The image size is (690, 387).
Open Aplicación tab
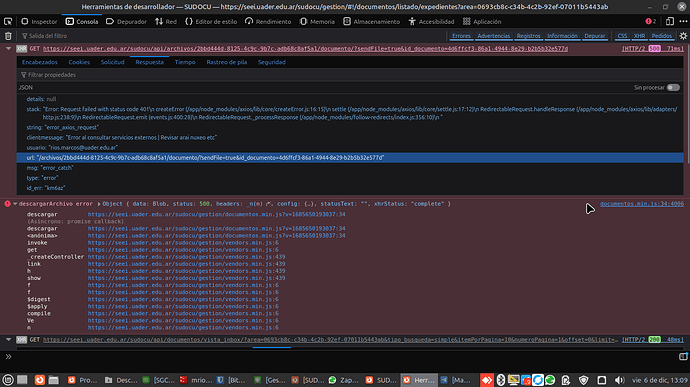(x=482, y=21)
